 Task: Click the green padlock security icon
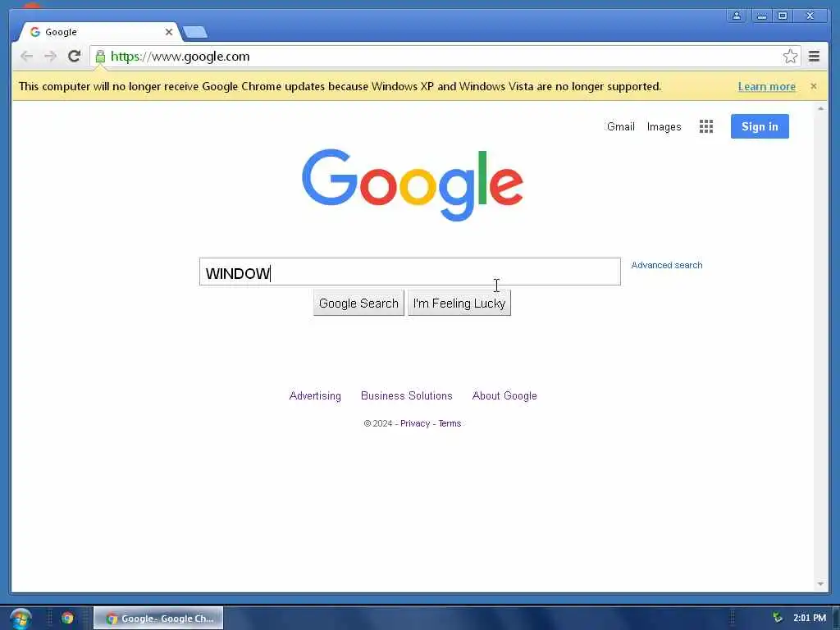click(100, 57)
